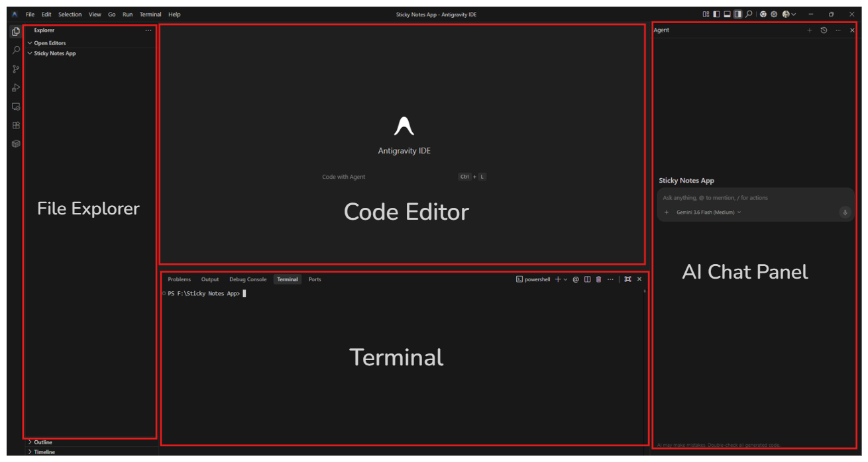Close the terminal panel

(639, 279)
